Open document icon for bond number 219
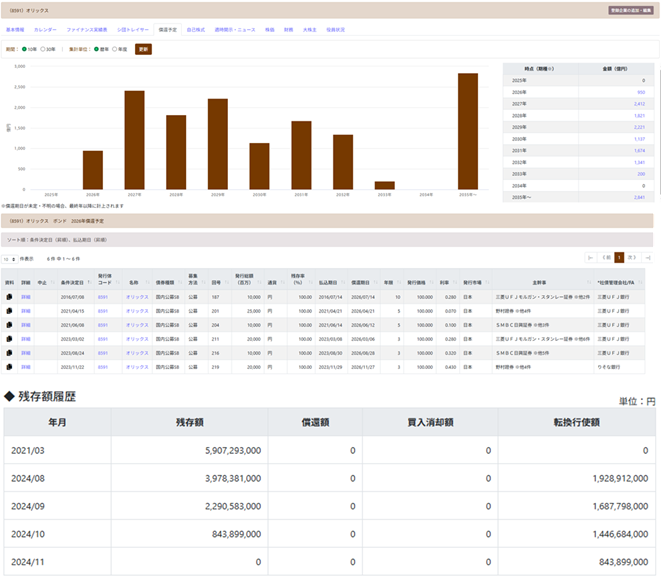The width and height of the screenshot is (661, 579). (x=9, y=367)
